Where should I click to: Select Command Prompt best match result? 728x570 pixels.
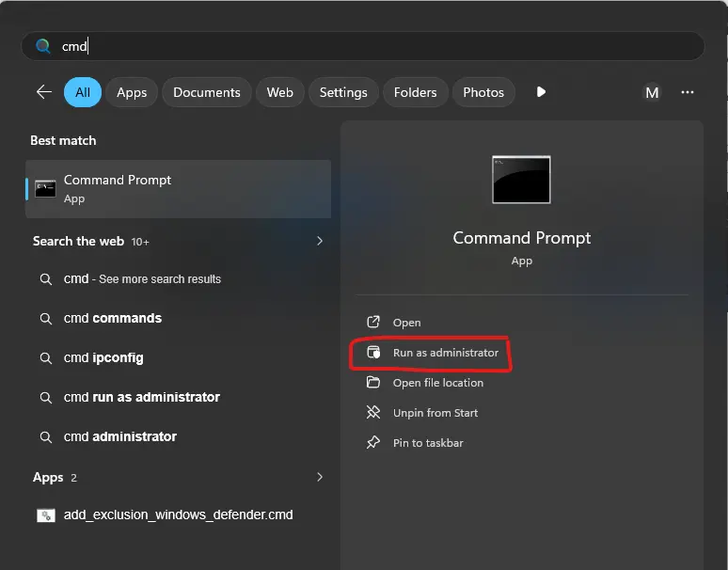click(x=179, y=189)
